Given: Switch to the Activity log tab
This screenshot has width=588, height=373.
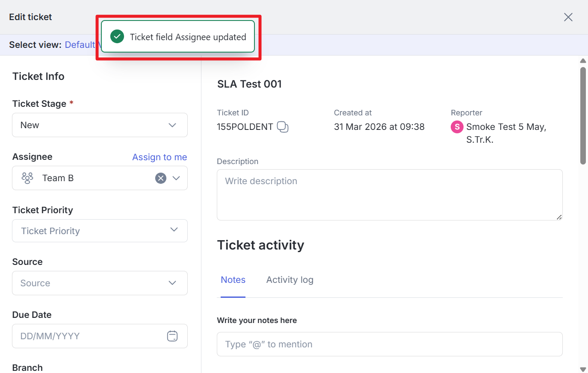Looking at the screenshot, I should [x=290, y=280].
